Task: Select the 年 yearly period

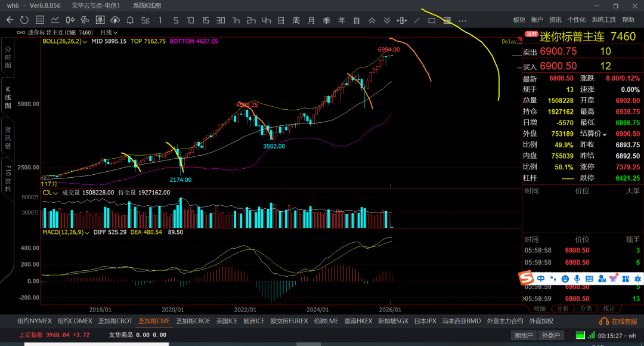Action: click(x=341, y=20)
